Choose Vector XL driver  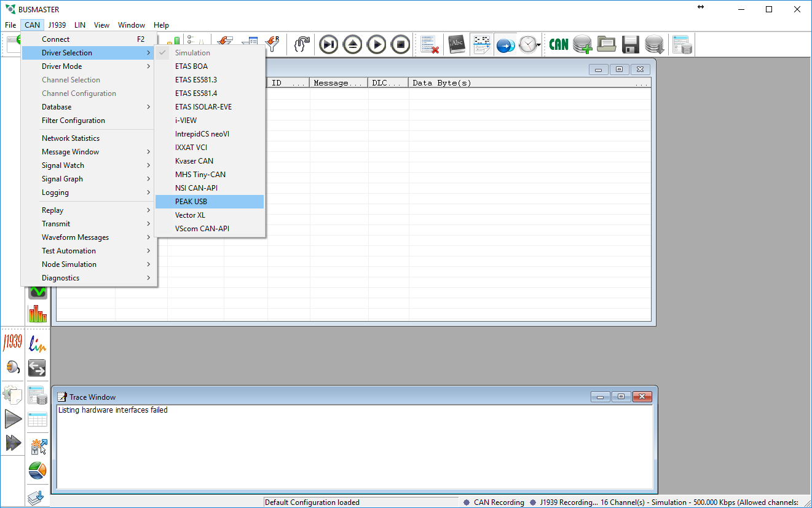click(210, 215)
